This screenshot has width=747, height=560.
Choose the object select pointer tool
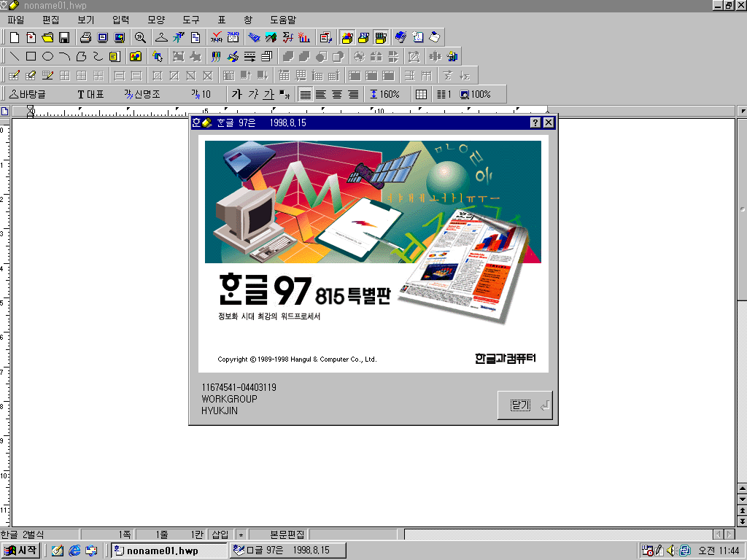click(x=158, y=57)
